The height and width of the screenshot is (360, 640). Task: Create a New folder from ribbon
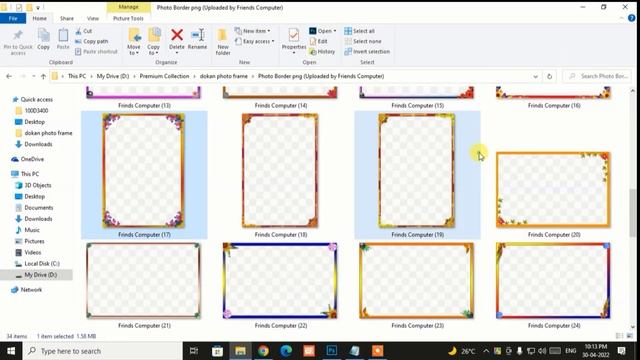(222, 41)
